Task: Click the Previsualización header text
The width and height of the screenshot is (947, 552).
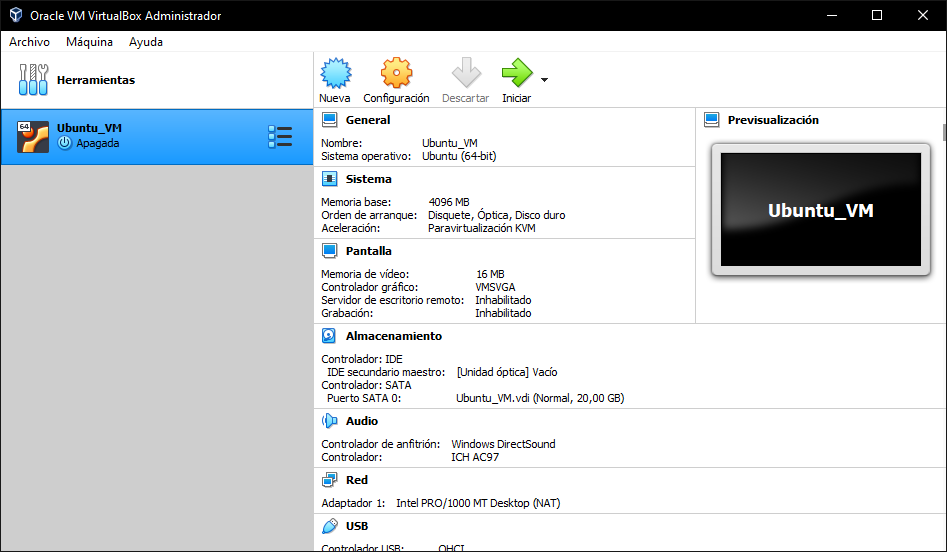Action: tap(773, 120)
